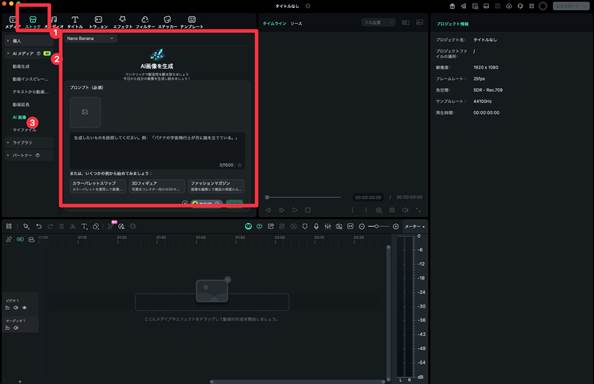Switch preview to タイムライン tab

tap(275, 23)
